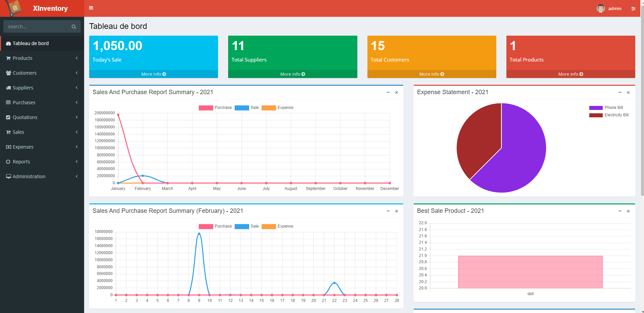Click the XInventory logo icon
The width and height of the screenshot is (644, 313).
click(13, 8)
